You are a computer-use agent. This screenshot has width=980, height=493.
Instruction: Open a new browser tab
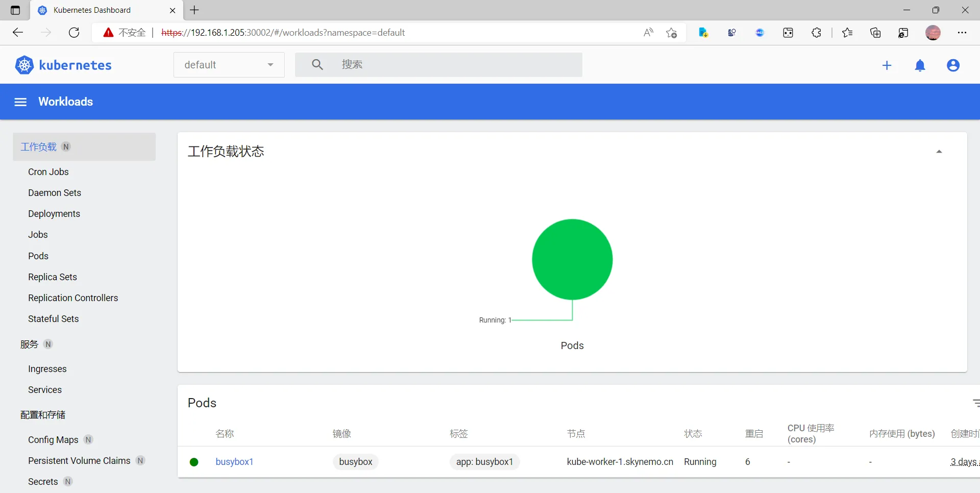point(194,10)
